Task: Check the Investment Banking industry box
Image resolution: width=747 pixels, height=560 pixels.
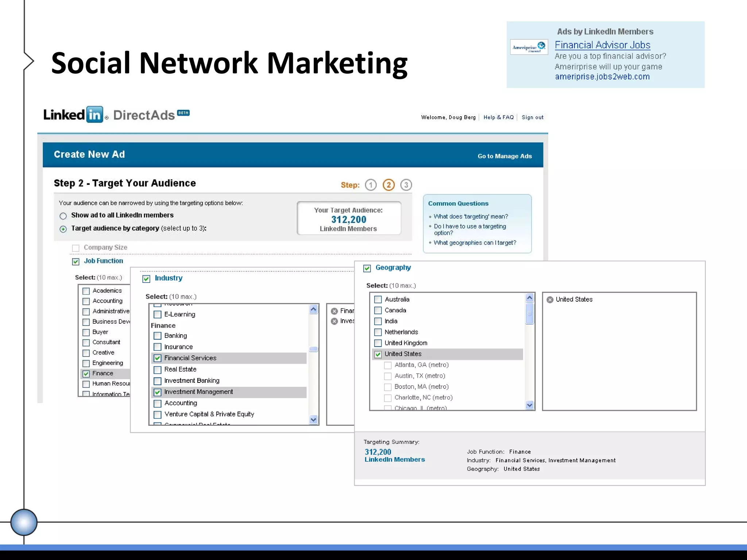Action: 158,381
